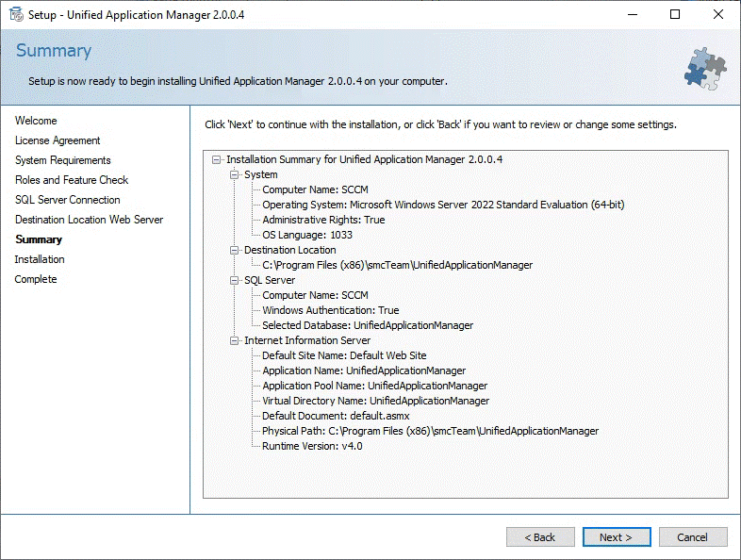This screenshot has width=741, height=560.
Task: Select the Physical Path tree row
Action: tap(431, 432)
